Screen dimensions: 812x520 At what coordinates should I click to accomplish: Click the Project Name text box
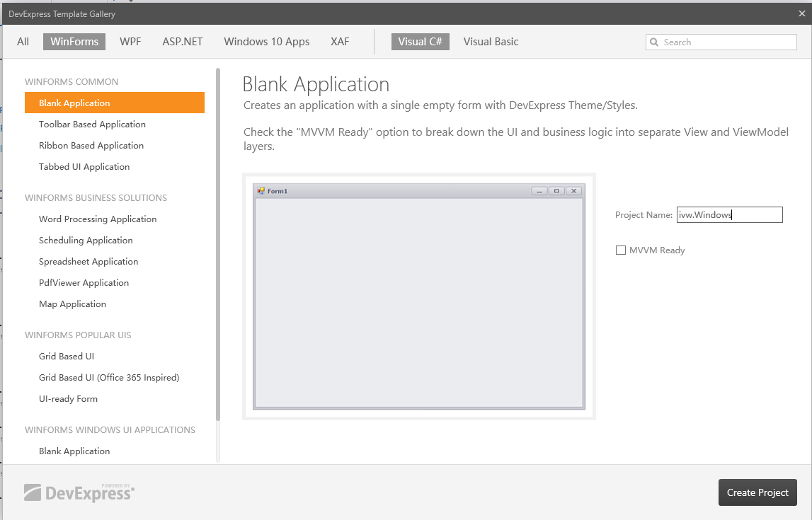pyautogui.click(x=729, y=215)
